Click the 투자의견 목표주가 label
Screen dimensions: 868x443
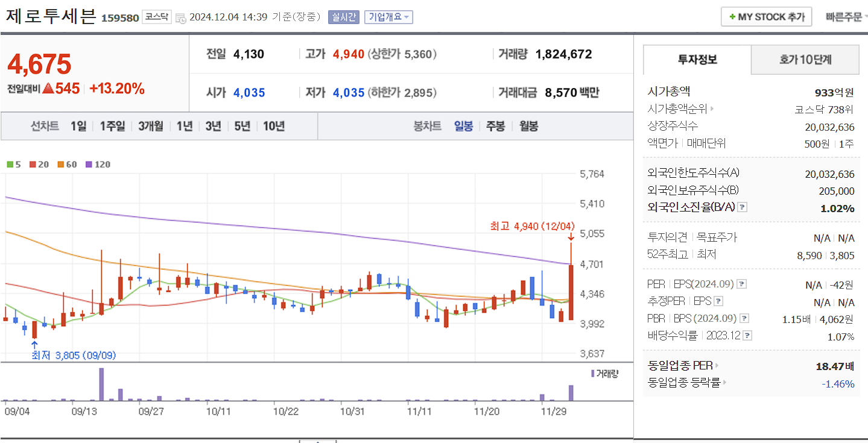[692, 238]
